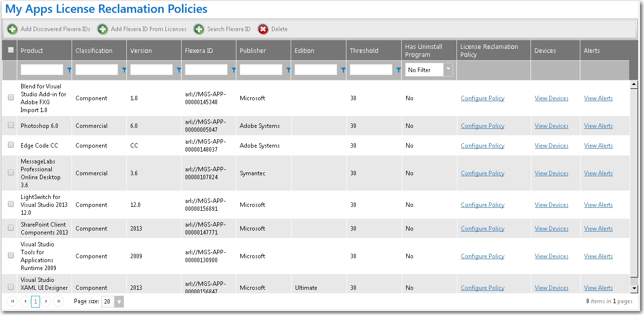Click View Alerts for Photoshop 6.0
The width and height of the screenshot is (644, 315).
click(x=599, y=126)
